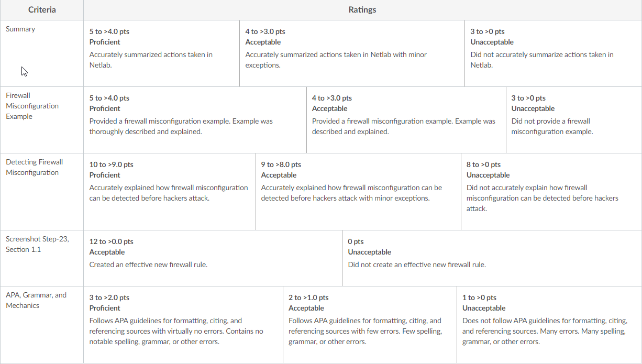Choose the Summary Unacceptable rating cell
Image resolution: width=642 pixels, height=364 pixels.
[553, 53]
